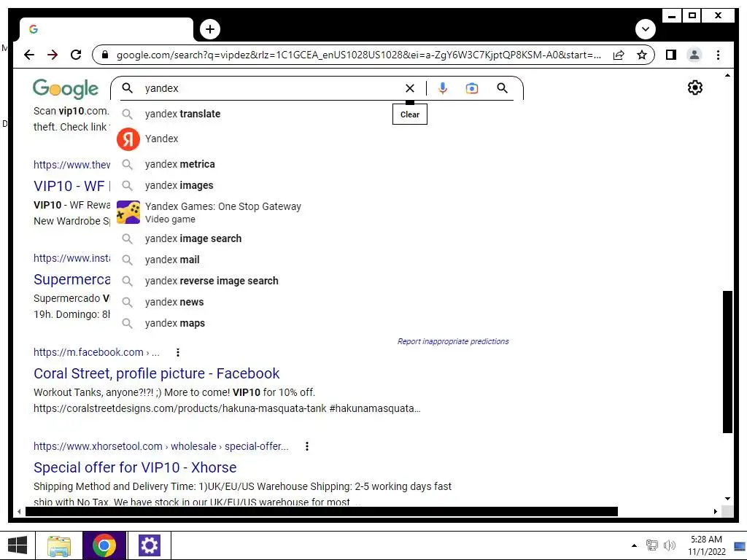The width and height of the screenshot is (747, 560).
Task: Focus the Chrome address bar URL
Action: click(x=358, y=55)
